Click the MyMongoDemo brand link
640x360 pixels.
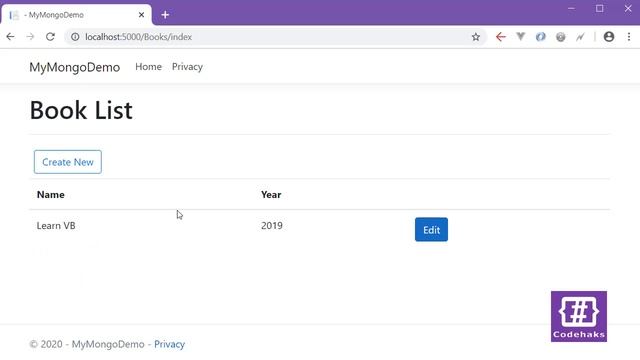75,67
